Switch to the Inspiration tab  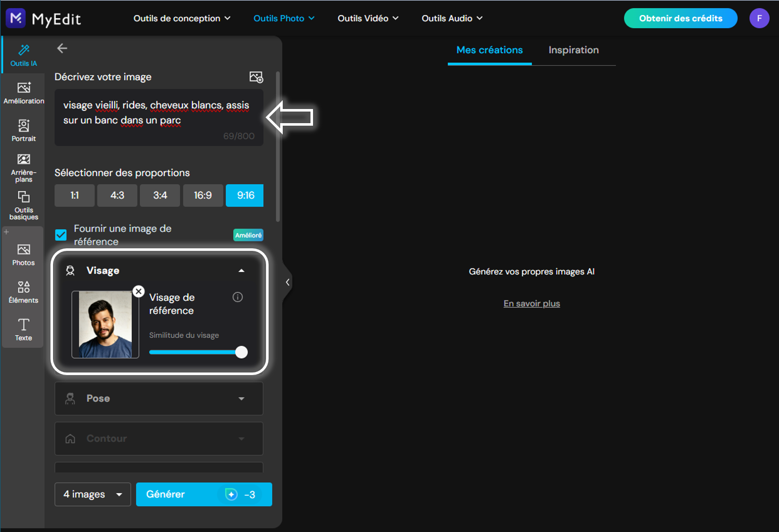point(574,50)
